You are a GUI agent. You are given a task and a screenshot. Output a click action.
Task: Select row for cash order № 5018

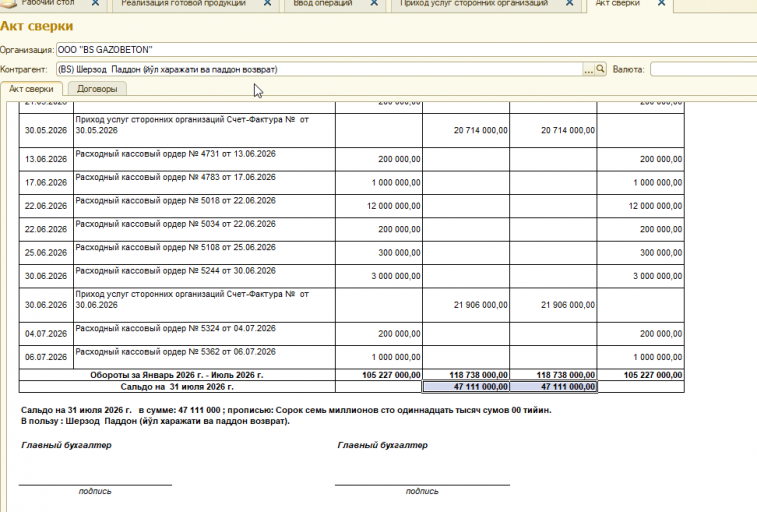click(x=351, y=206)
